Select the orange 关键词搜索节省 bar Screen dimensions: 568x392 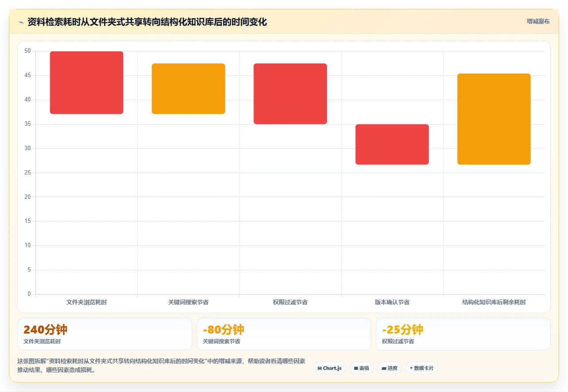click(x=188, y=89)
